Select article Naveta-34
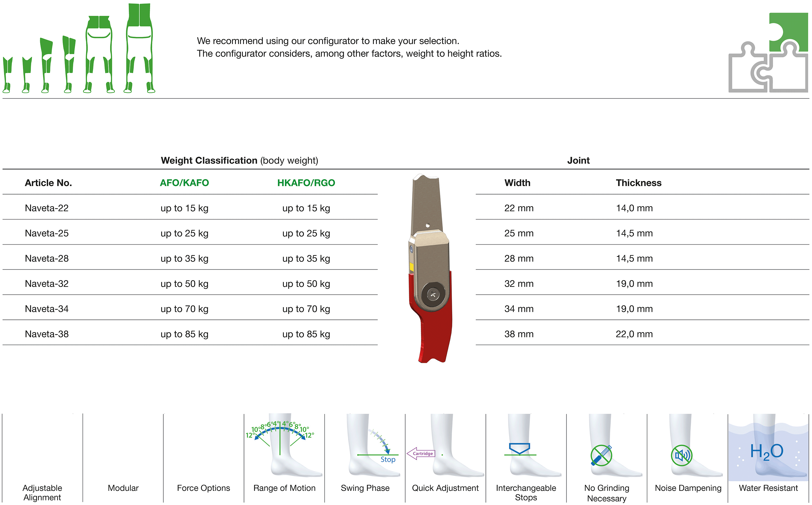812x505 pixels. (47, 309)
